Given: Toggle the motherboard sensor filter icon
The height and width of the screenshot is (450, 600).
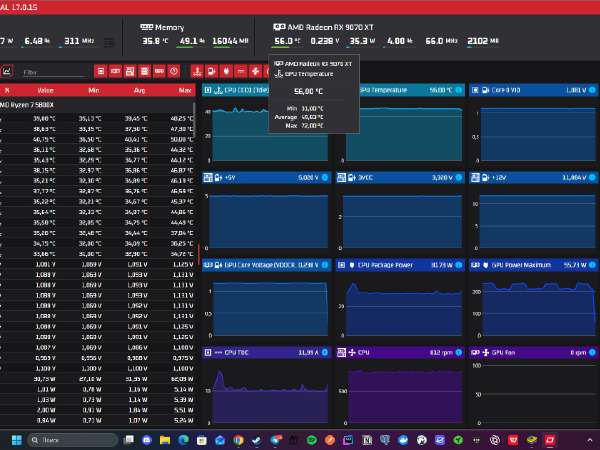Looking at the screenshot, I should pos(130,71).
